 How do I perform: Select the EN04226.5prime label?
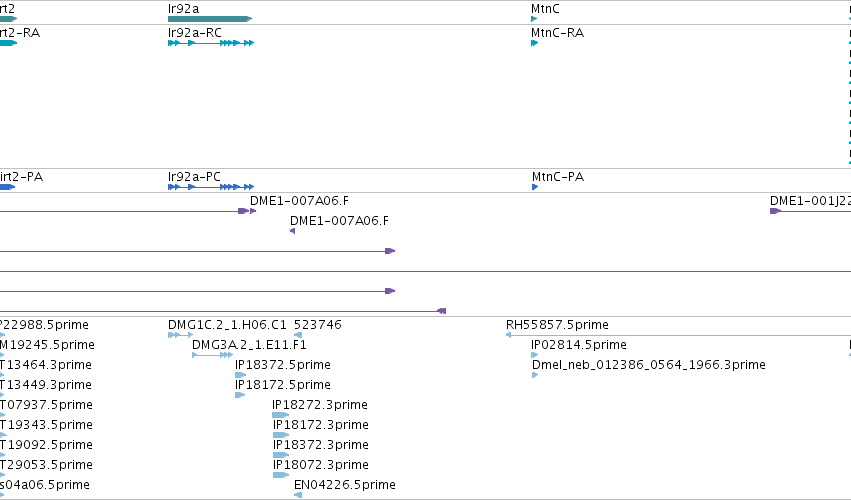tap(345, 485)
